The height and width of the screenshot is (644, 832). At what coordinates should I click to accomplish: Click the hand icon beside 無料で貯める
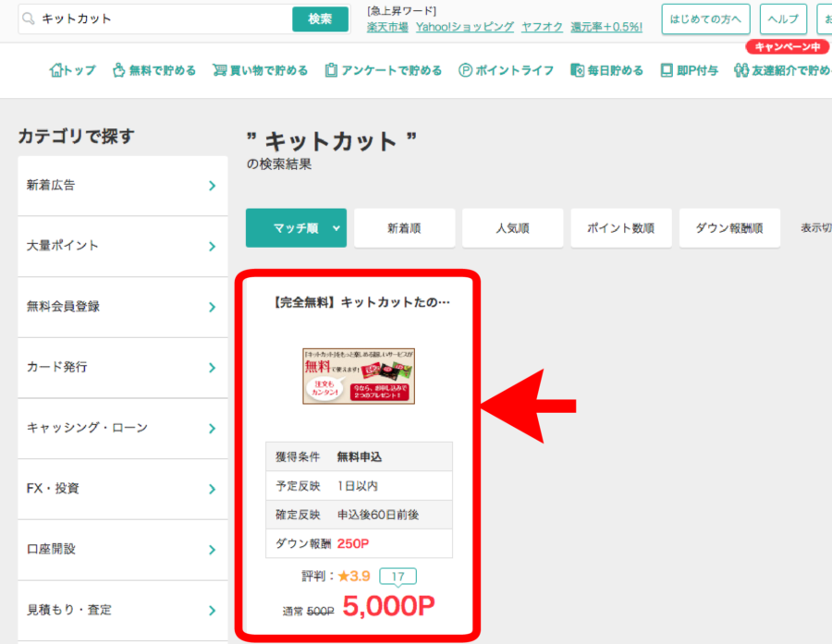click(x=119, y=70)
